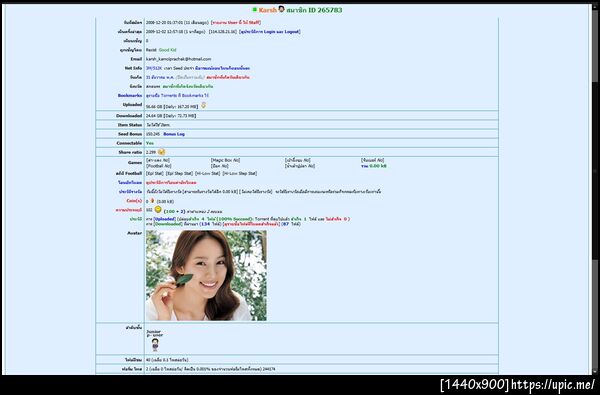Click the yellow smiley face beside (100 + 2)
Viewport: 600px width, 395px height.
[158, 210]
